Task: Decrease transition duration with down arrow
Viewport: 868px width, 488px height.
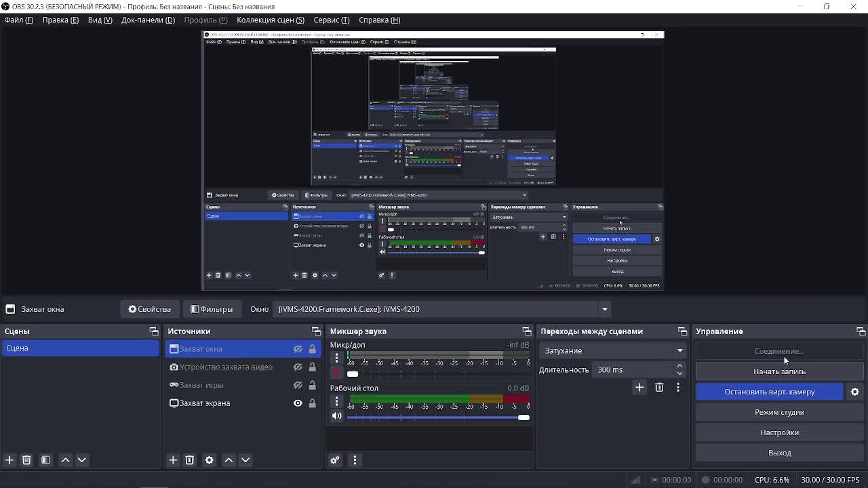Action: click(x=679, y=373)
